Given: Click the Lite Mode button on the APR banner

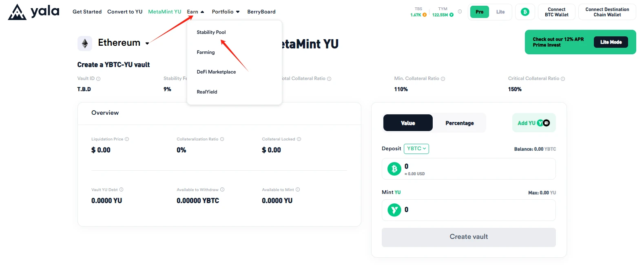Looking at the screenshot, I should [611, 42].
